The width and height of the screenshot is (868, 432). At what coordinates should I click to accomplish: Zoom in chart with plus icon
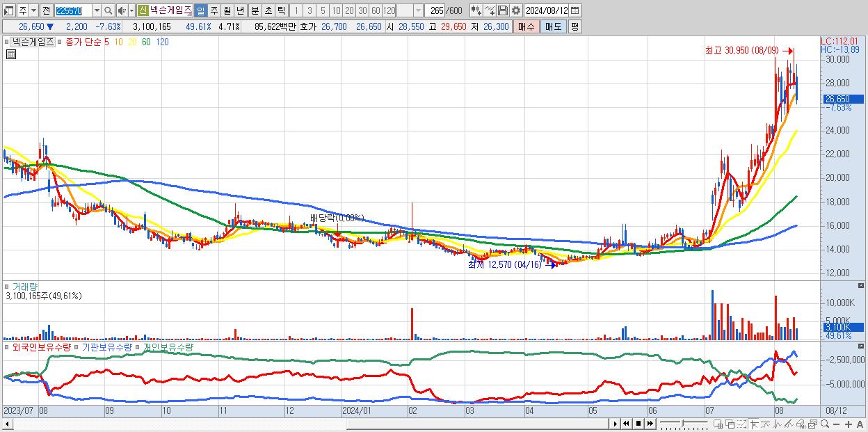(x=849, y=424)
